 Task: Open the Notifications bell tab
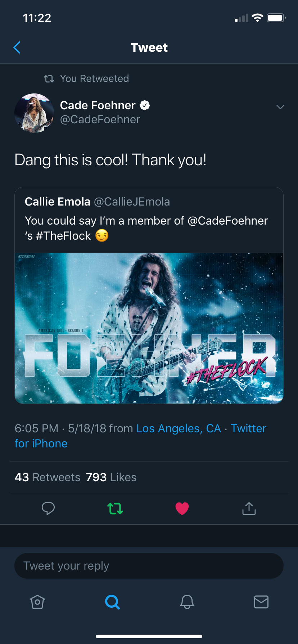coord(187,602)
